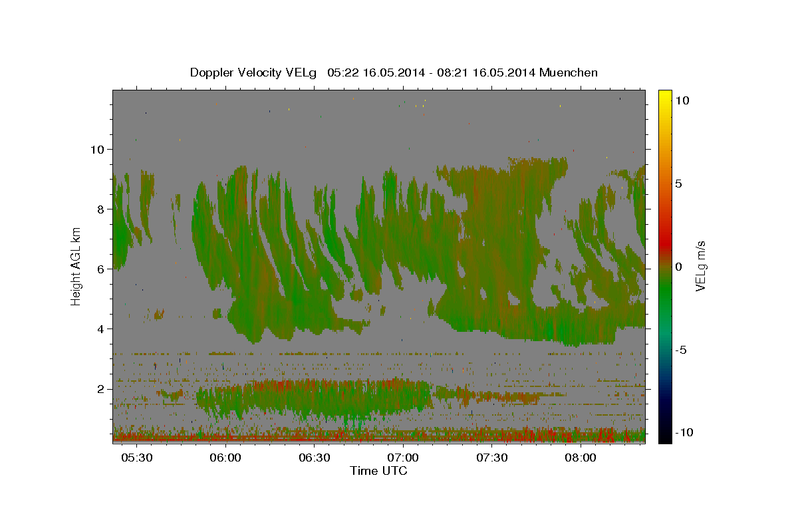Click the "VELg m/s" colorbar label
Screen dimensions: 798x532
point(700,266)
